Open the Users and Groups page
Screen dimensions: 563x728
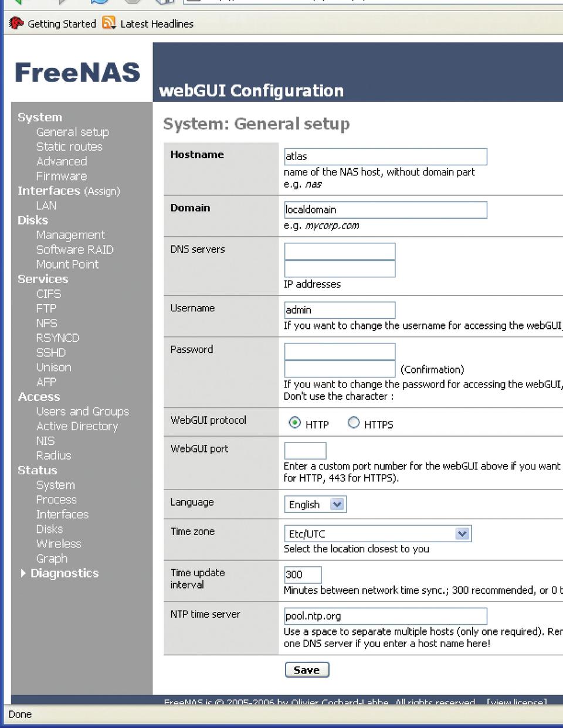pos(82,411)
